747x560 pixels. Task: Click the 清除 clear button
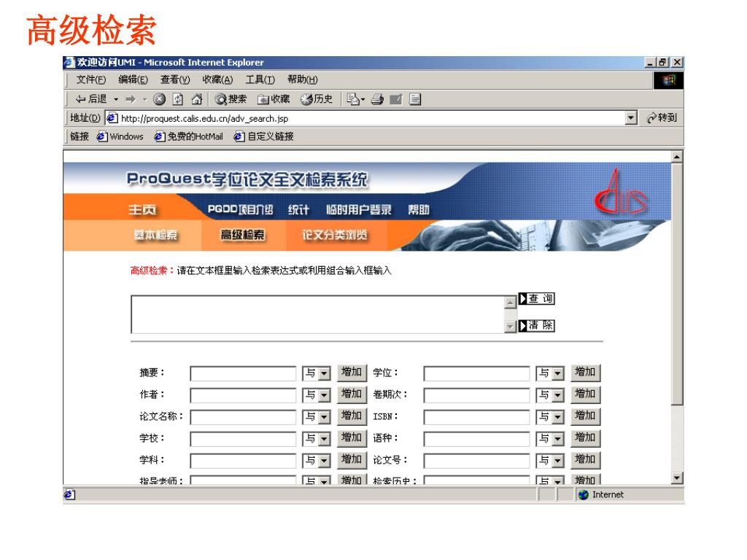[x=536, y=325]
